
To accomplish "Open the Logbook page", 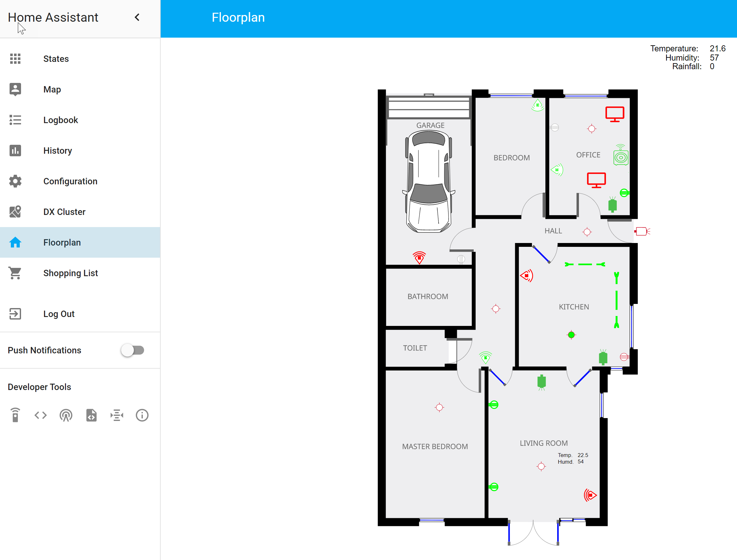I will (x=61, y=120).
